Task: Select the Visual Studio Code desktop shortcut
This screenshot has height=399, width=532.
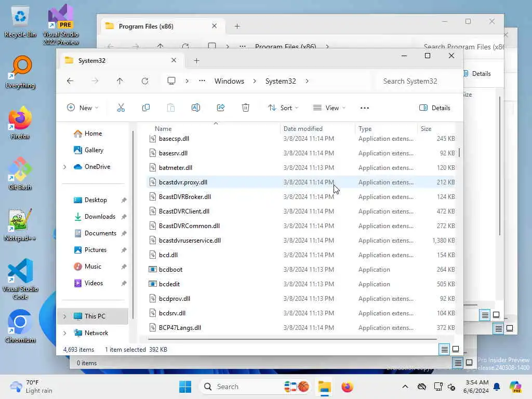Action: [20, 279]
